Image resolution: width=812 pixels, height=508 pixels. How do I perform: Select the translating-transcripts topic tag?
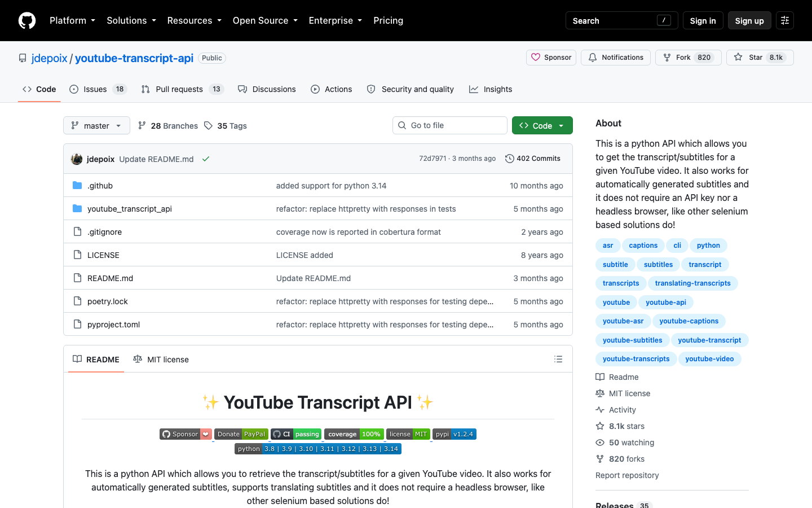pos(692,283)
